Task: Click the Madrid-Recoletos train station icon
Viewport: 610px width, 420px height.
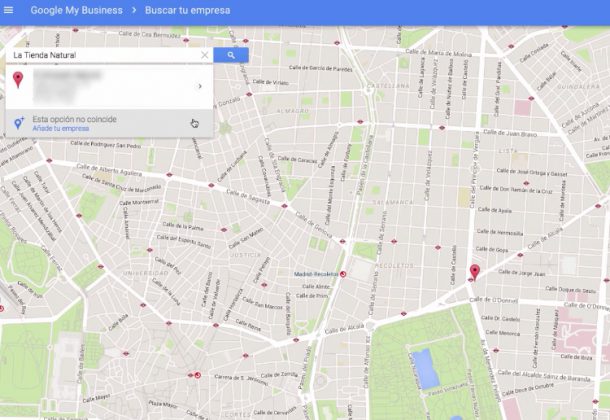Action: click(343, 274)
